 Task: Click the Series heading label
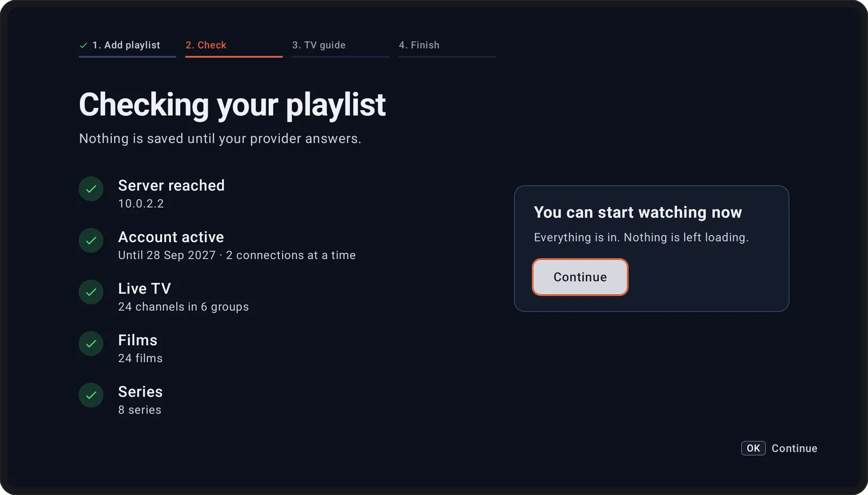pos(140,392)
